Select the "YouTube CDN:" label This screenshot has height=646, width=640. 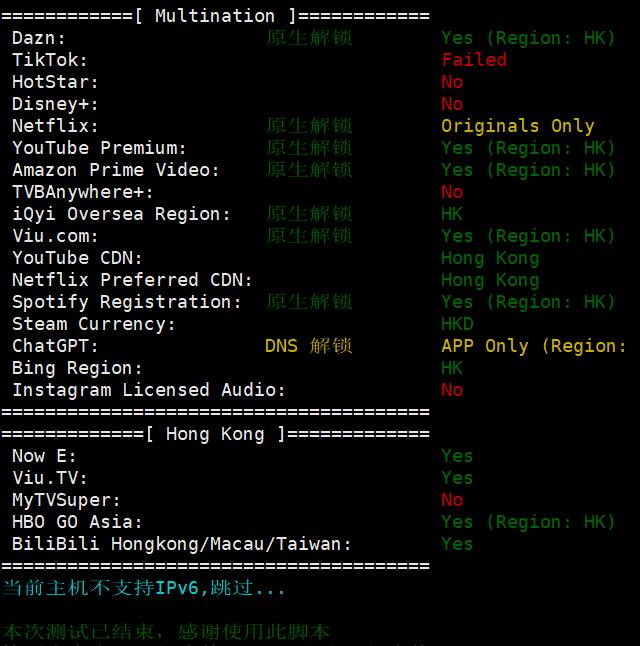(x=77, y=258)
